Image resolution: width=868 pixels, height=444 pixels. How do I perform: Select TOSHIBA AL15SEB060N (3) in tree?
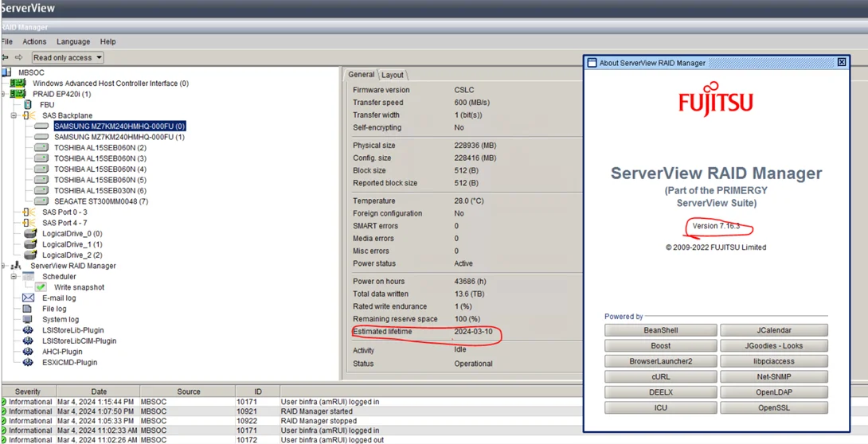point(100,158)
